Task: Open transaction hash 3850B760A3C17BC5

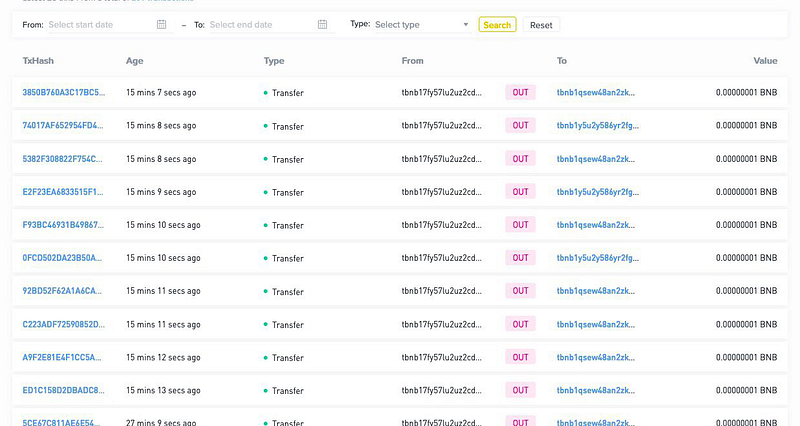Action: pyautogui.click(x=63, y=92)
